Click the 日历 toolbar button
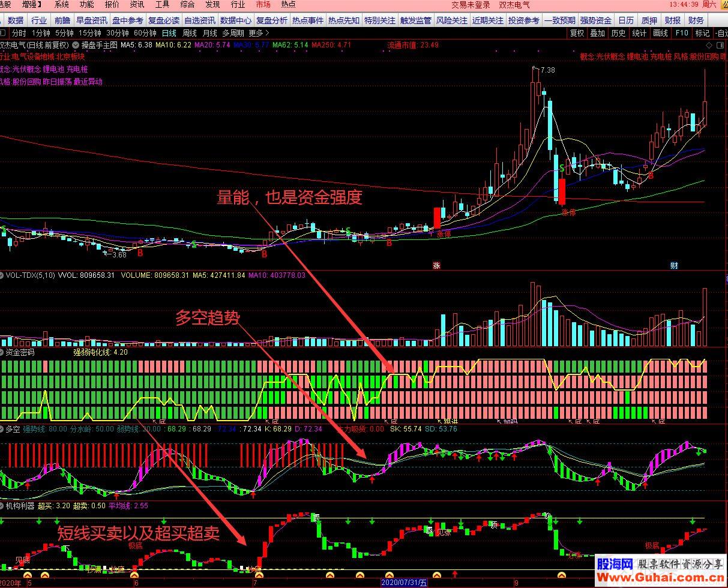The image size is (728, 588). tap(626, 20)
